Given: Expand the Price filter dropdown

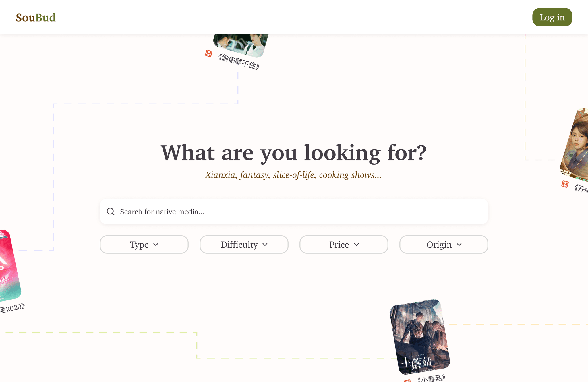Looking at the screenshot, I should [x=344, y=245].
